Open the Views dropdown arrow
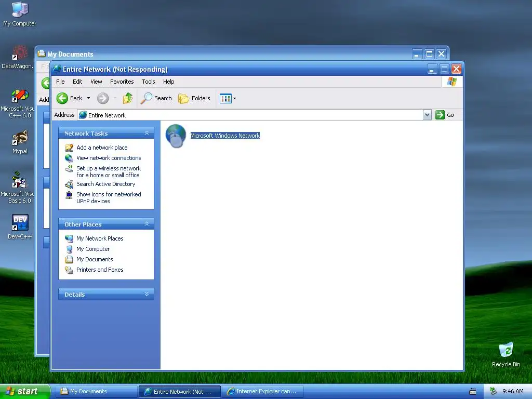The width and height of the screenshot is (532, 399). click(x=234, y=99)
